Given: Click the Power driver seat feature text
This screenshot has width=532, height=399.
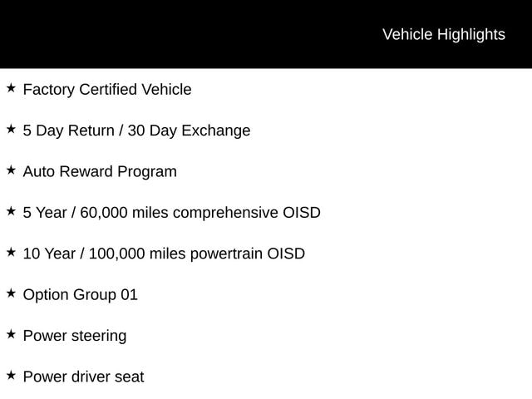Looking at the screenshot, I should coord(83,377).
